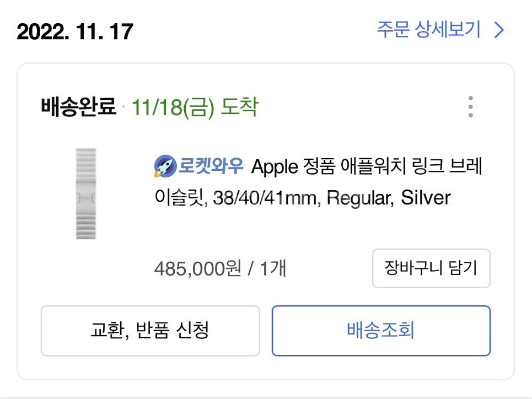Click the silver link bracelet product thumbnail
The image size is (532, 399).
(86, 193)
